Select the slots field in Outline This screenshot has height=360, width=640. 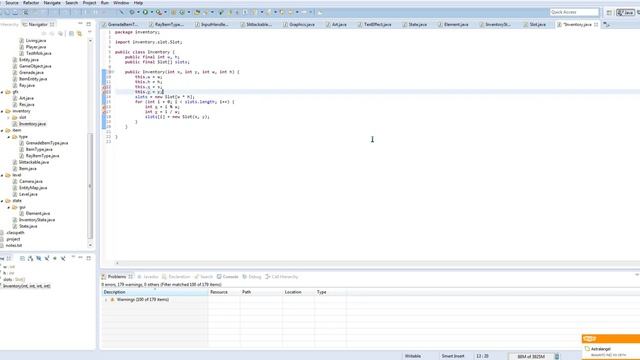[13, 280]
